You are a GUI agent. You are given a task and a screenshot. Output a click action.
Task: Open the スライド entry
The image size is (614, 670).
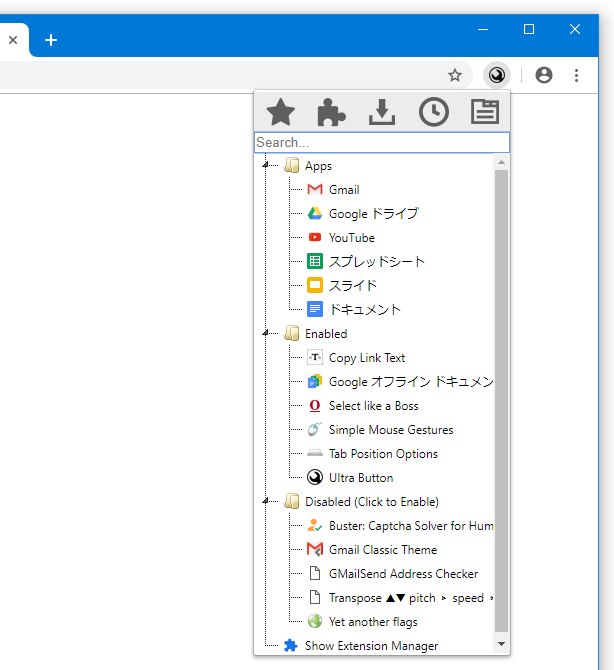[353, 285]
